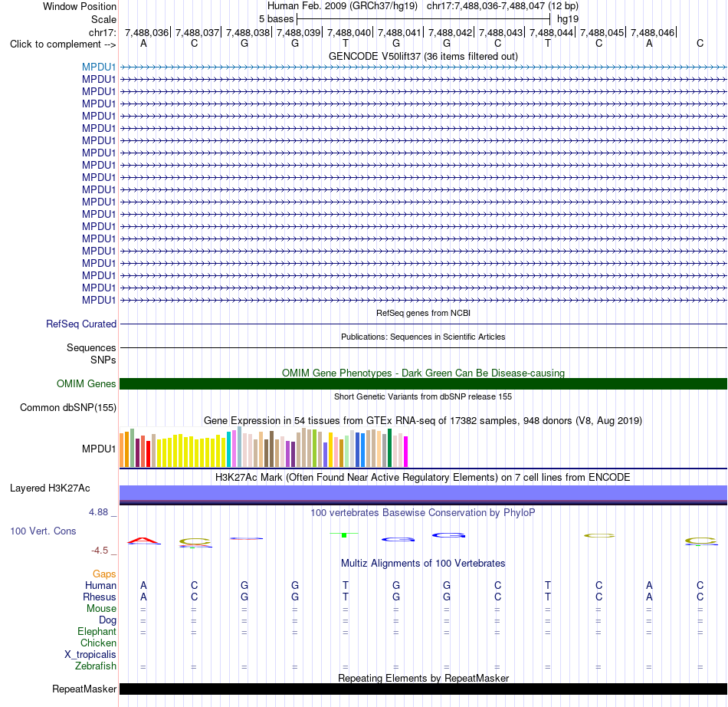Image resolution: width=728 pixels, height=707 pixels.
Task: Click the 4.88 PhyloP upper value
Action: click(x=98, y=512)
